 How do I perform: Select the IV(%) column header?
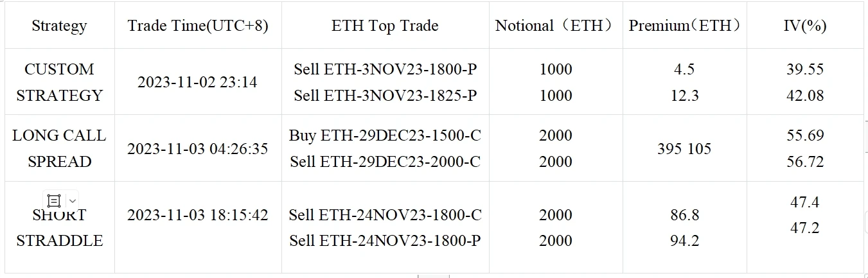pos(805,26)
